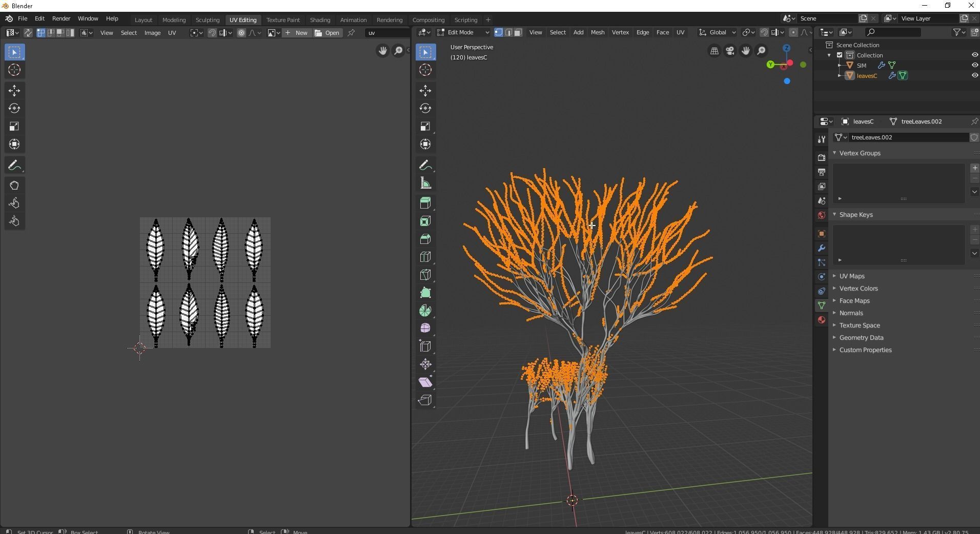
Task: Select the Edge Slide tool
Action: coord(425,346)
